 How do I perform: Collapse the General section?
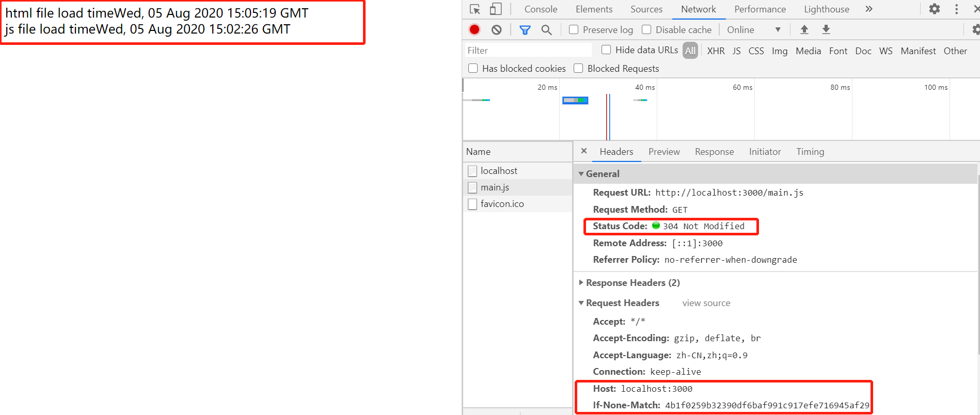point(581,174)
